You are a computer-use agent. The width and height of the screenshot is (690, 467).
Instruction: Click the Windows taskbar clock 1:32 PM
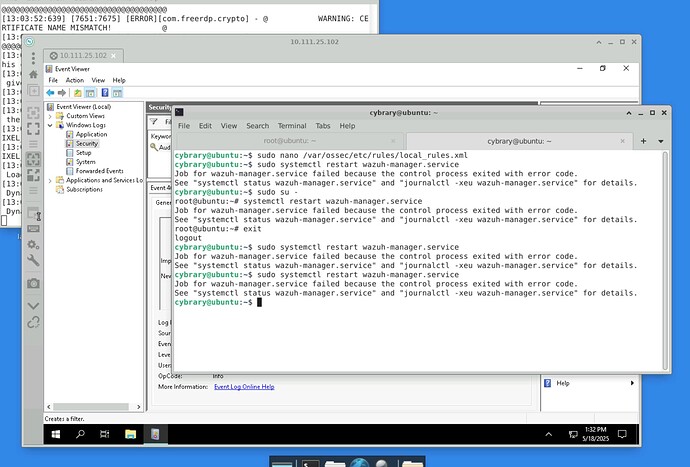[x=596, y=434]
